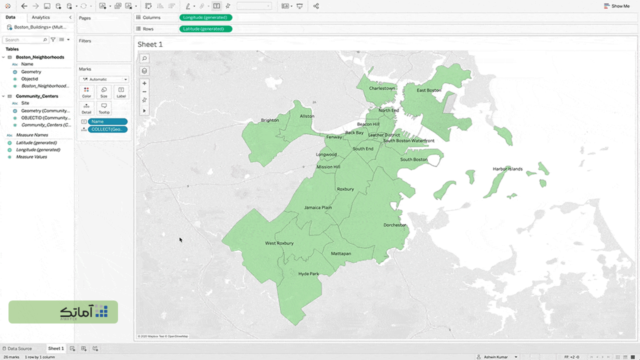Screen dimensions: 640x360
Task: Open the Show Me panel
Action: [617, 6]
